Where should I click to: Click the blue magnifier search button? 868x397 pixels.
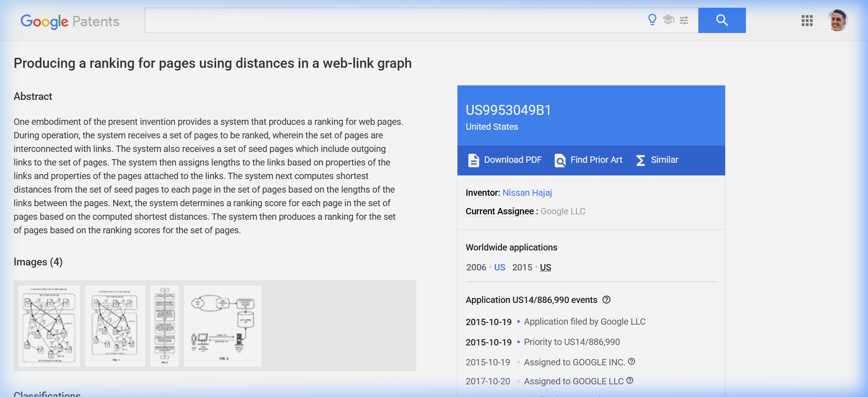coord(722,20)
